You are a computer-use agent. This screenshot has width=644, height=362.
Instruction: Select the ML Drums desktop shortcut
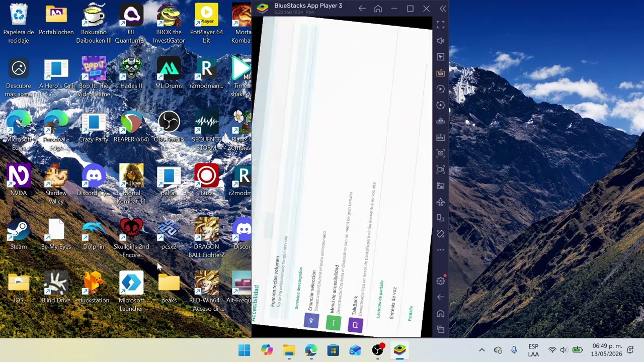(x=169, y=73)
